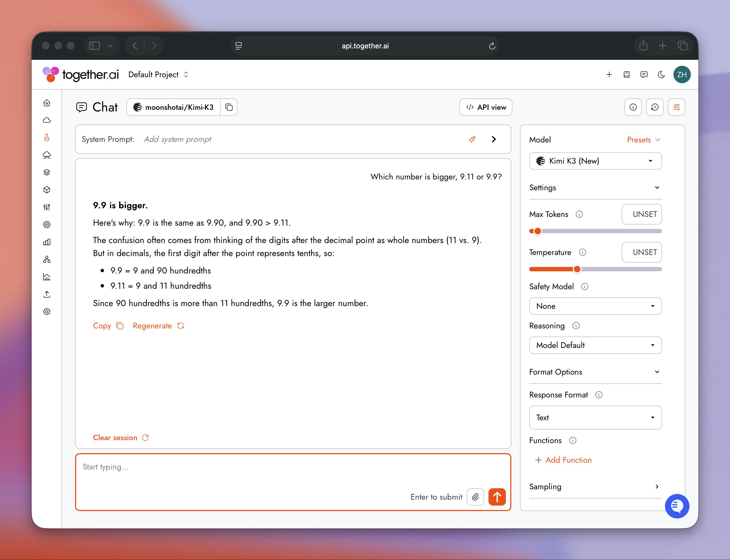730x560 pixels.
Task: Click the Response Format info icon
Action: click(599, 395)
